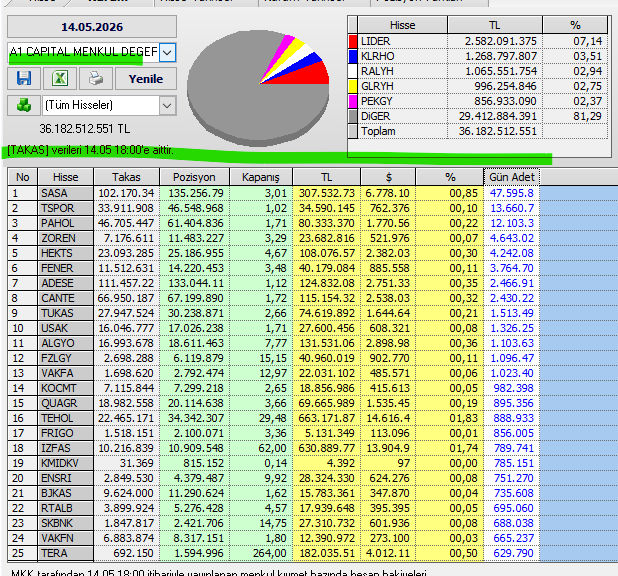Screen dimensions: 618x576
Task: Select the TSPOR row cell
Action: [66, 208]
